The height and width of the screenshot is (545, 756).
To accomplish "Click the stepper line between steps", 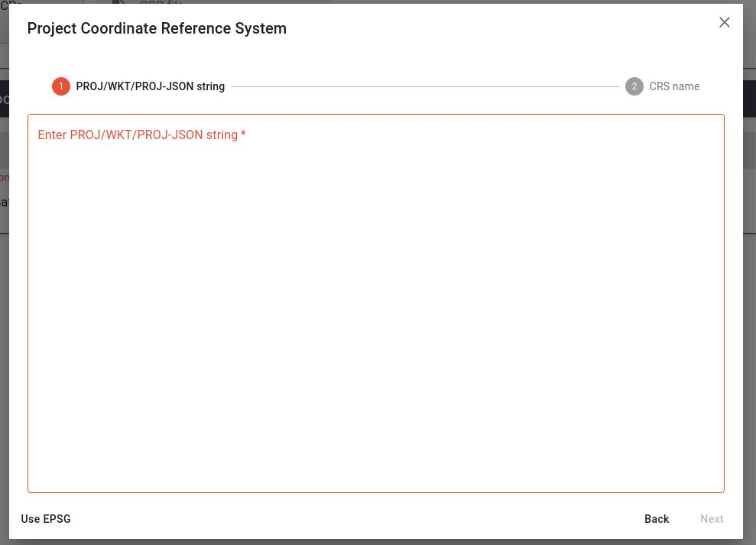I will [x=424, y=86].
